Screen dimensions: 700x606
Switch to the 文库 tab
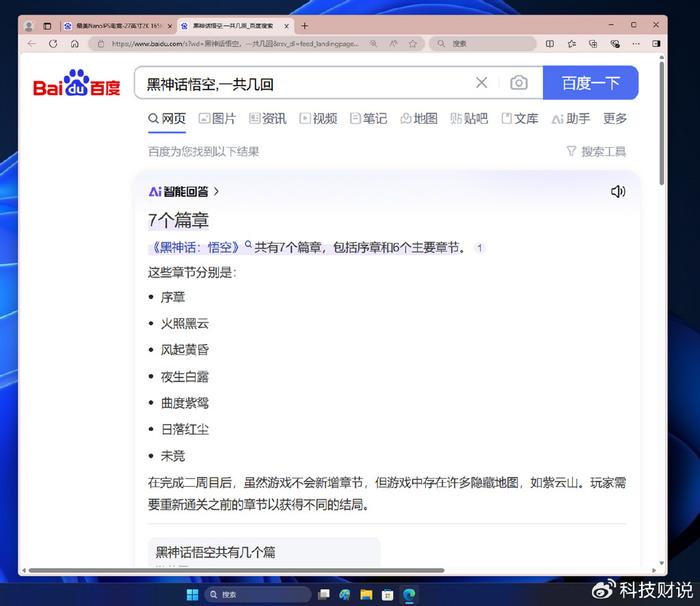(520, 118)
